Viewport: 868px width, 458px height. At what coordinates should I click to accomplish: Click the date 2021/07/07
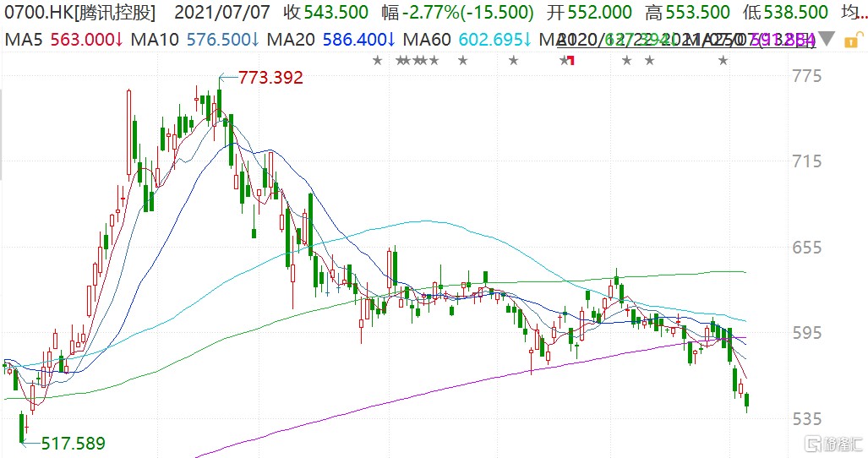(222, 12)
